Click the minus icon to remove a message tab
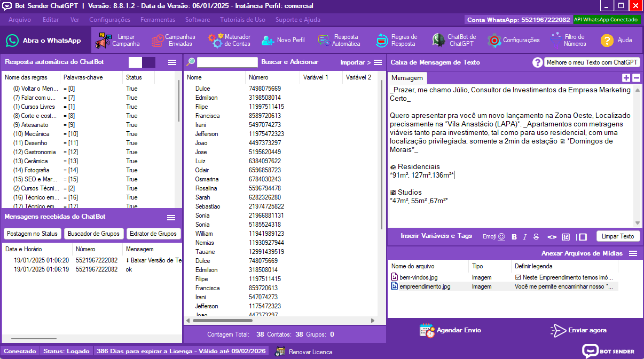 point(636,78)
